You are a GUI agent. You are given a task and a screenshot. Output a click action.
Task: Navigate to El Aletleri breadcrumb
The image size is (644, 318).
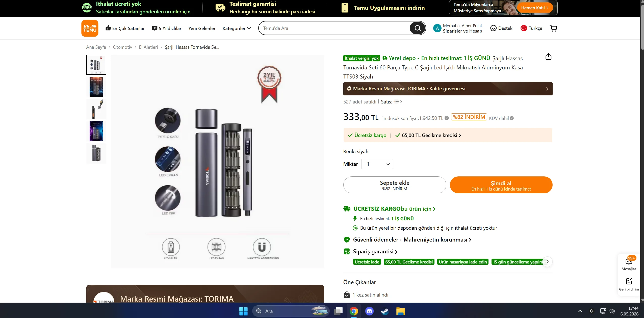[148, 47]
